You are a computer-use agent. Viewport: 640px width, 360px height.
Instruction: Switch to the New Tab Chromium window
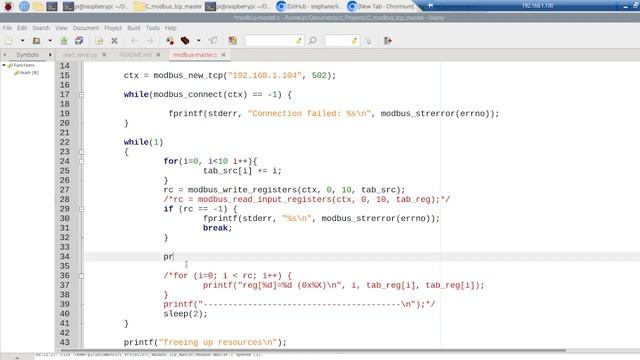point(380,6)
